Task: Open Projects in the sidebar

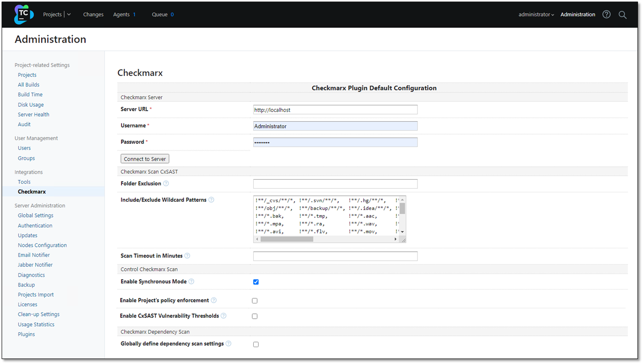Action: (x=27, y=75)
